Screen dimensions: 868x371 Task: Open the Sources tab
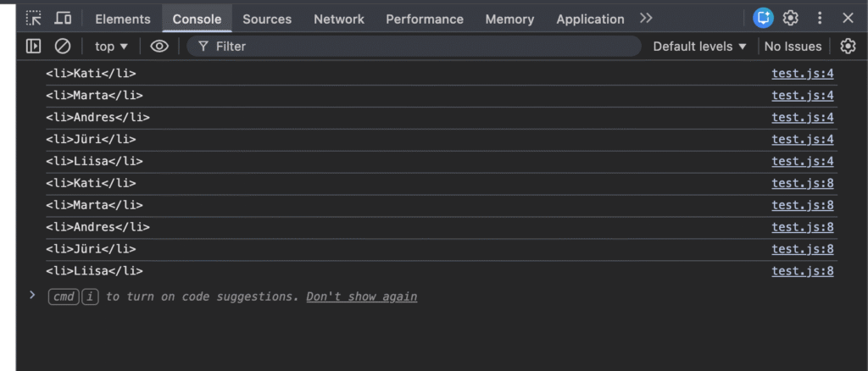267,19
